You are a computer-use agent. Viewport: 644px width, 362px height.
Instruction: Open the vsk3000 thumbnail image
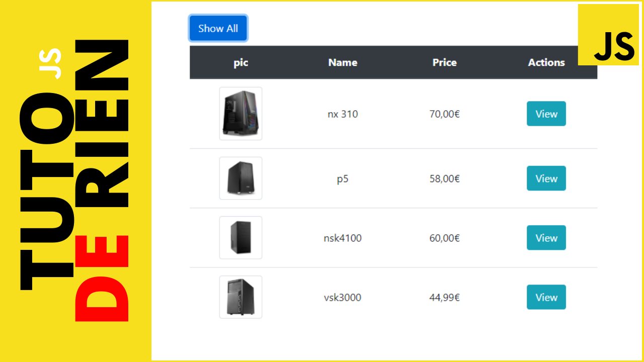(240, 297)
